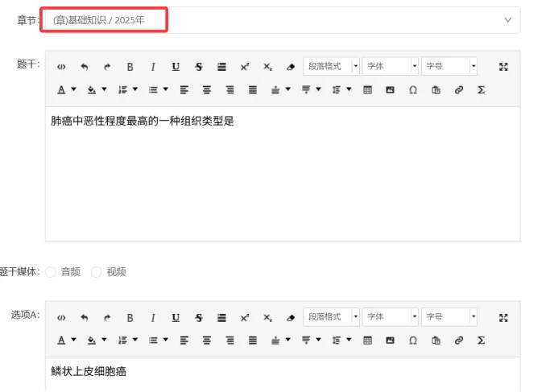
Task: Clear formatting in 选项A editor
Action: coord(291,318)
